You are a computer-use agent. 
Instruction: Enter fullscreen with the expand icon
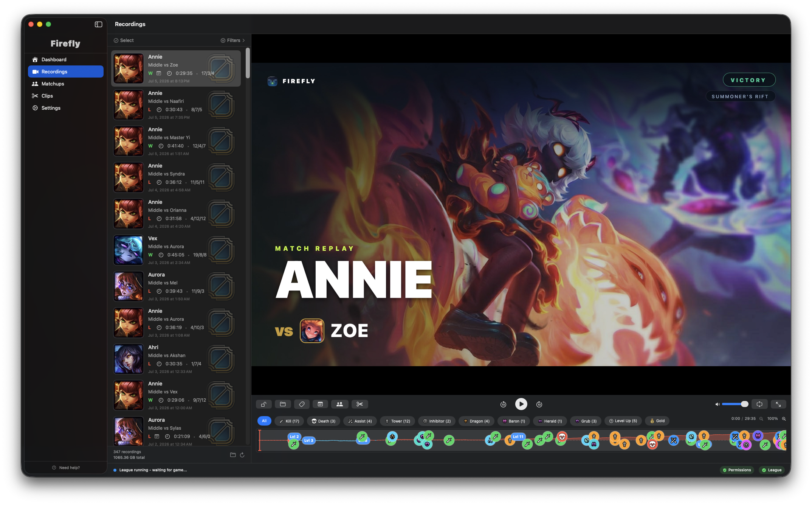click(778, 404)
